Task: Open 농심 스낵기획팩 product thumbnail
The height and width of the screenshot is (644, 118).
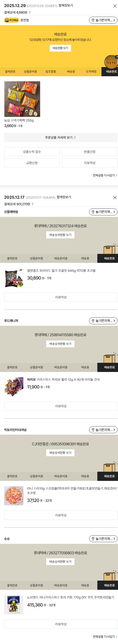Action: pyautogui.click(x=22, y=99)
